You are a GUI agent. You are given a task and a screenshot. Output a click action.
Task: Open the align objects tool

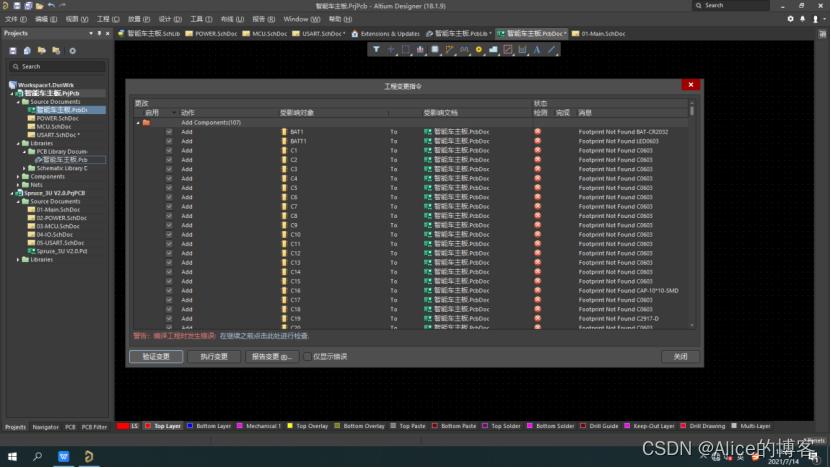click(x=420, y=49)
